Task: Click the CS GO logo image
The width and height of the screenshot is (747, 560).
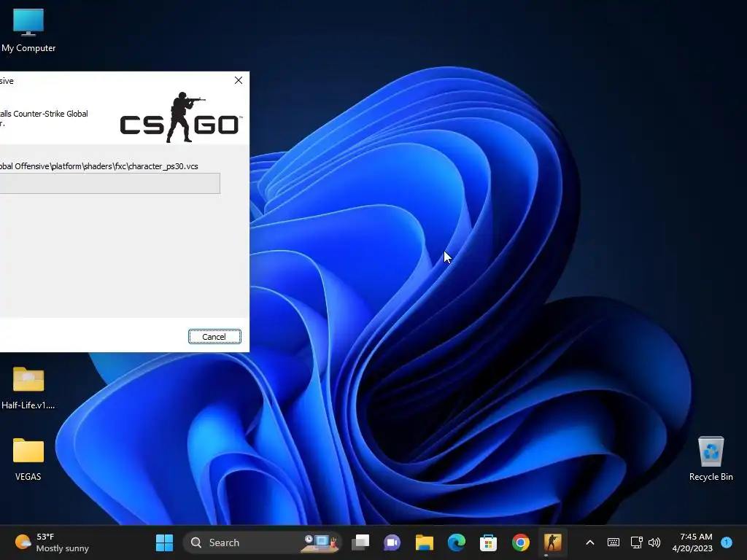Action: pyautogui.click(x=180, y=117)
